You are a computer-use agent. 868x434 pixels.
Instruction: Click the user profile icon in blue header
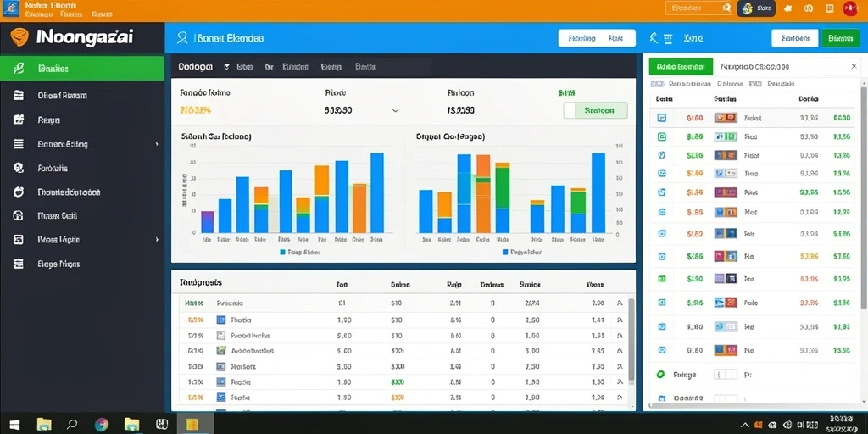click(x=181, y=37)
